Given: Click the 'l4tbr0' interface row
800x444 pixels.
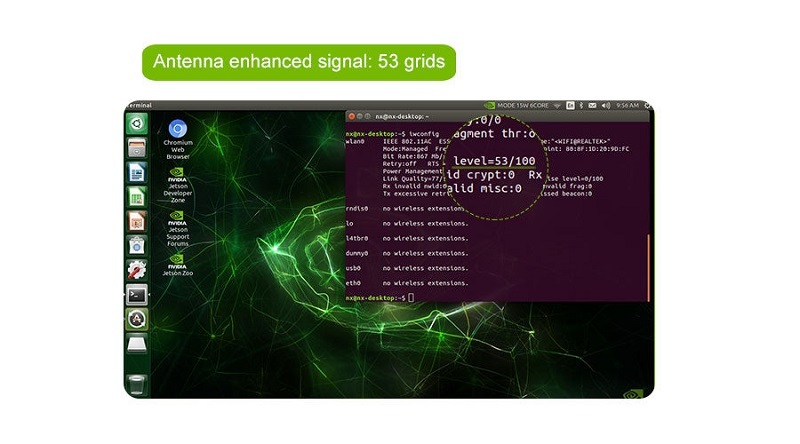Looking at the screenshot, I should click(x=407, y=238).
